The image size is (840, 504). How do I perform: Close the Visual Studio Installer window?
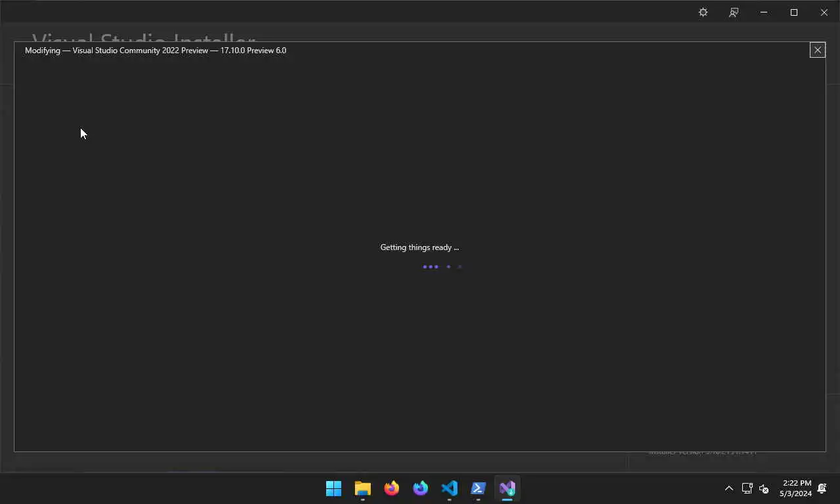click(824, 12)
